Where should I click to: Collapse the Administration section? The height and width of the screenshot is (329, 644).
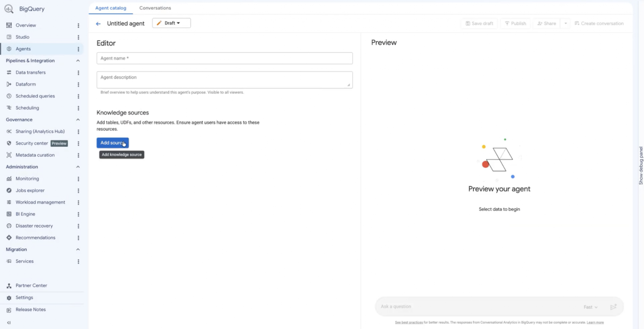point(78,167)
